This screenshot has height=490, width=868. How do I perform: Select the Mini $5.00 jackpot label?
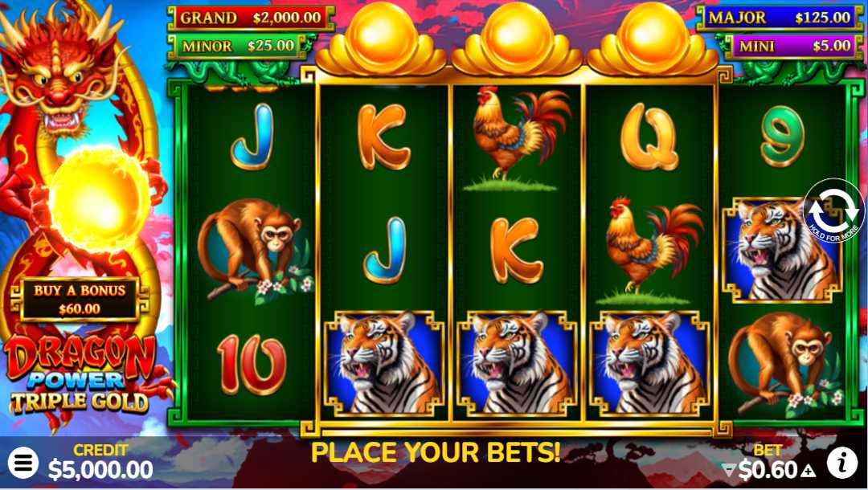[x=794, y=46]
